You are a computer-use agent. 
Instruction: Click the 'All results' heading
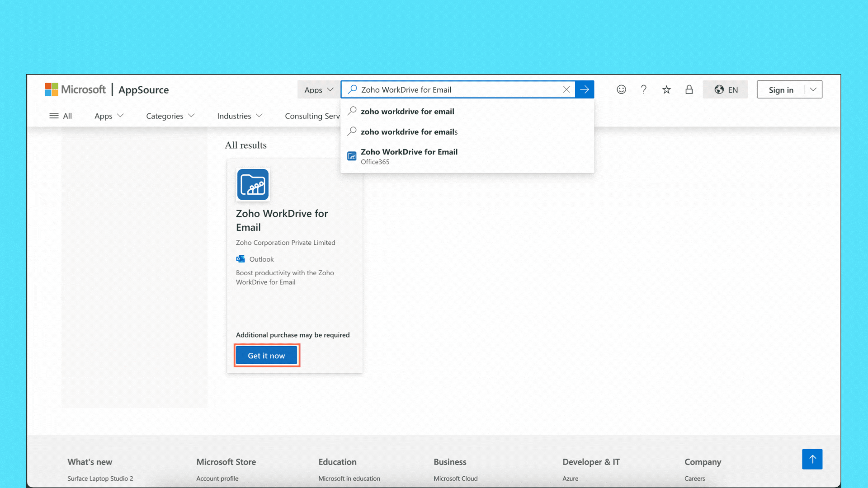point(245,145)
